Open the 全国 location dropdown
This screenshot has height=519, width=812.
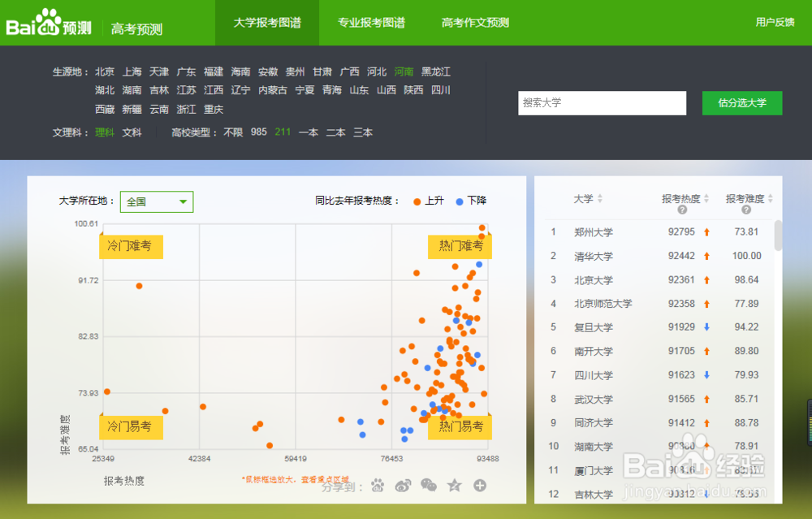pos(156,201)
